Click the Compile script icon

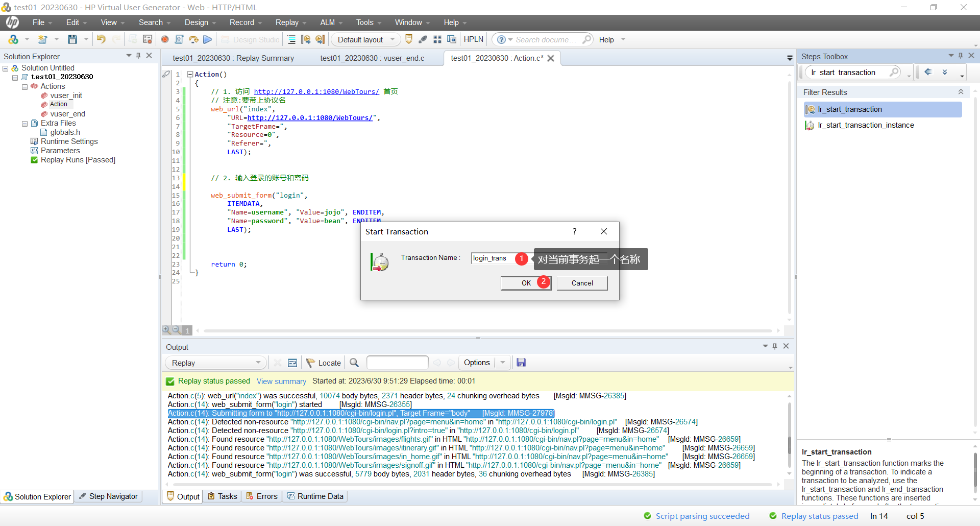pyautogui.click(x=179, y=39)
